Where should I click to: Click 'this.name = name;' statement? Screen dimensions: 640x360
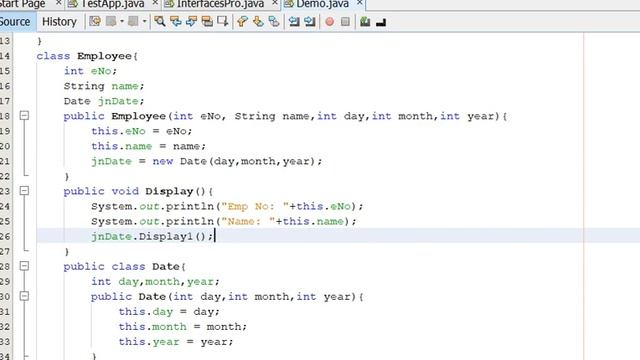(149, 146)
